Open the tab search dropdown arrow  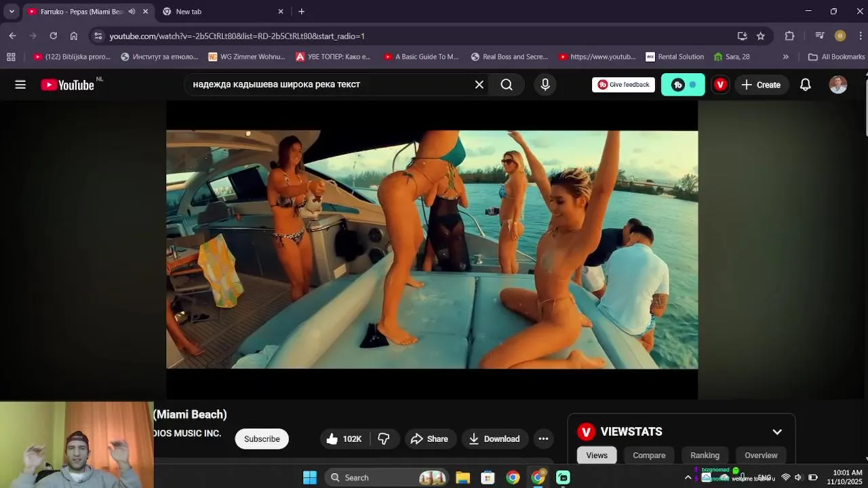12,12
